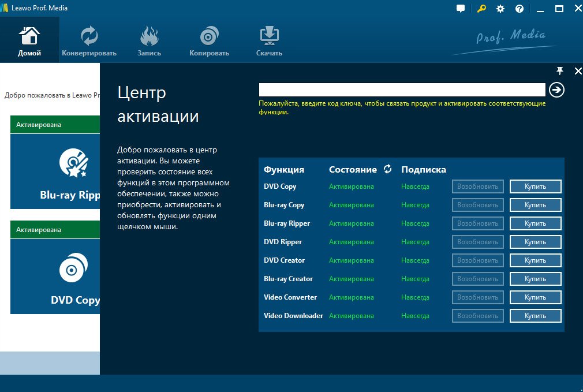
Task: Click Возобновить for Video Converter
Action: click(x=478, y=297)
